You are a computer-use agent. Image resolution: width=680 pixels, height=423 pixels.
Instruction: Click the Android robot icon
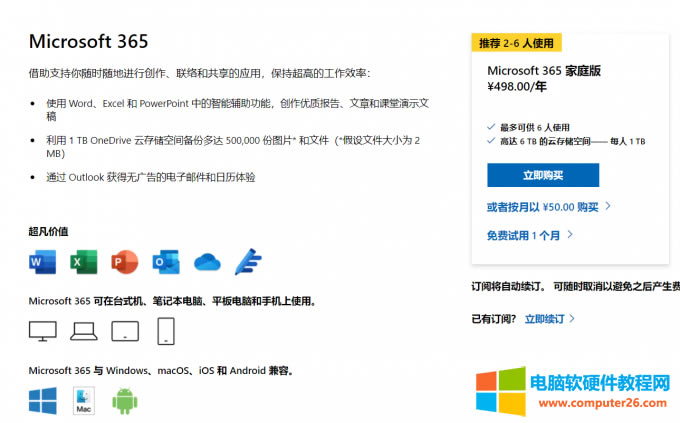[124, 400]
